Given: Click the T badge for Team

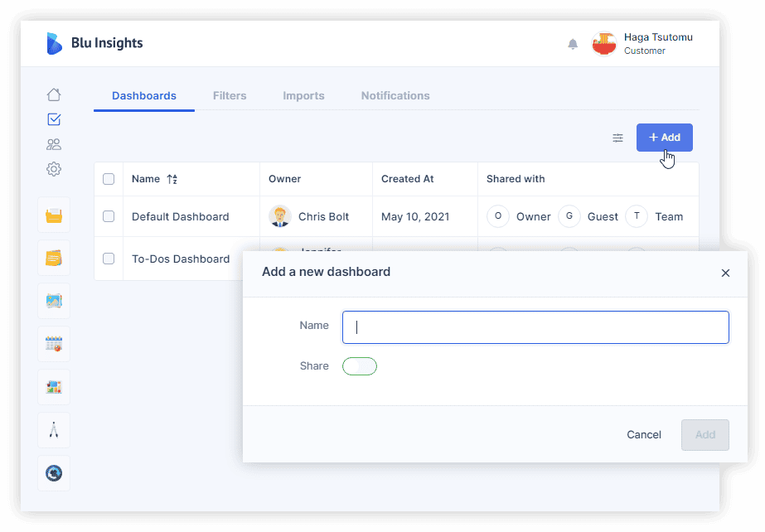Looking at the screenshot, I should [x=637, y=216].
